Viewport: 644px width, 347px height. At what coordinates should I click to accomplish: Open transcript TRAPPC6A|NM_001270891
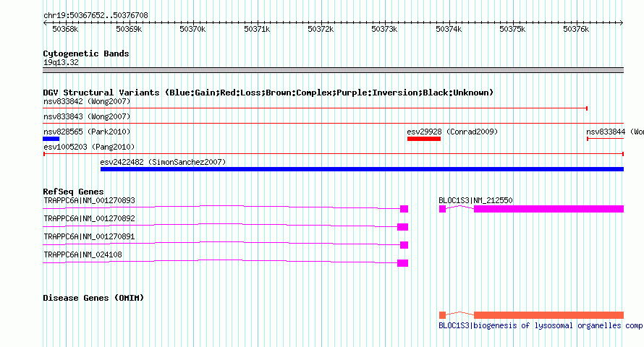tap(89, 236)
